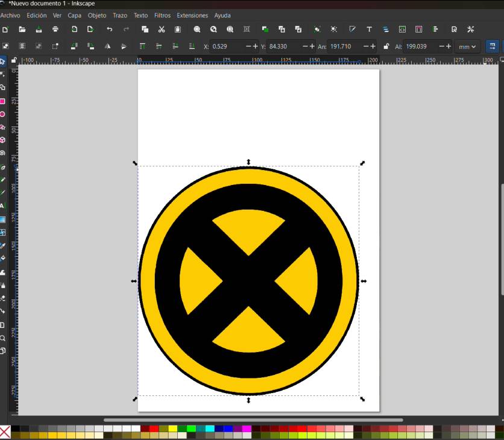
Task: Decrease Y value with minus
Action: [306, 46]
